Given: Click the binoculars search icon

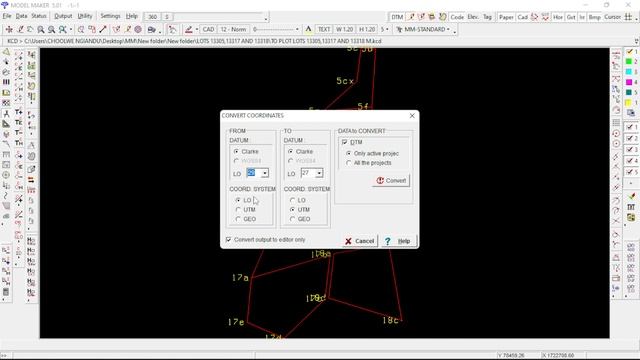Looking at the screenshot, I should [x=151, y=29].
